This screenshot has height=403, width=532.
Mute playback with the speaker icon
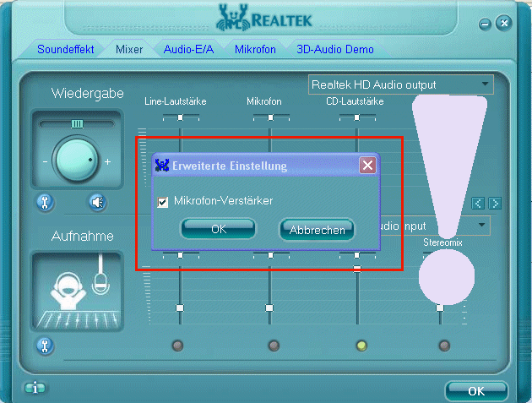98,202
